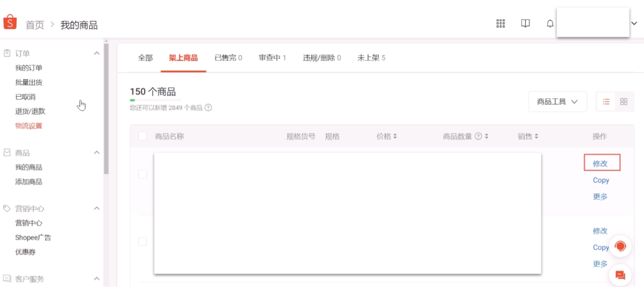Viewport: 644px width, 296px height.
Task: Click the 商品名称 column header
Action: [169, 137]
